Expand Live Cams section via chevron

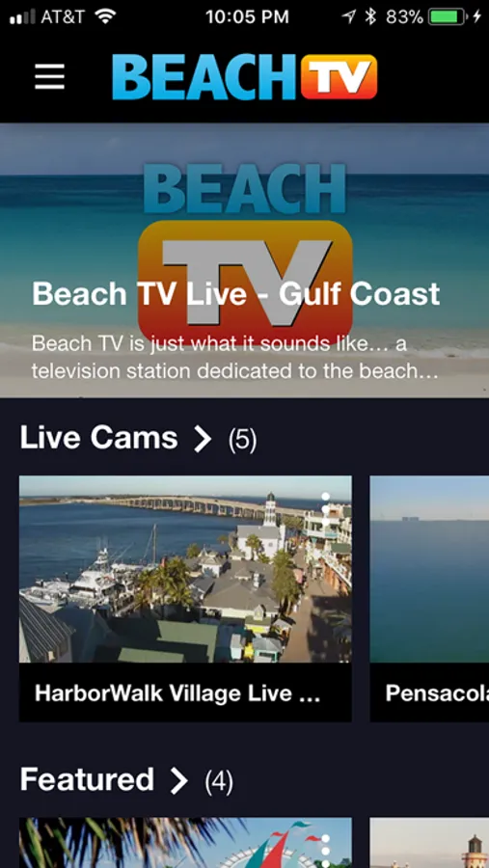[203, 439]
